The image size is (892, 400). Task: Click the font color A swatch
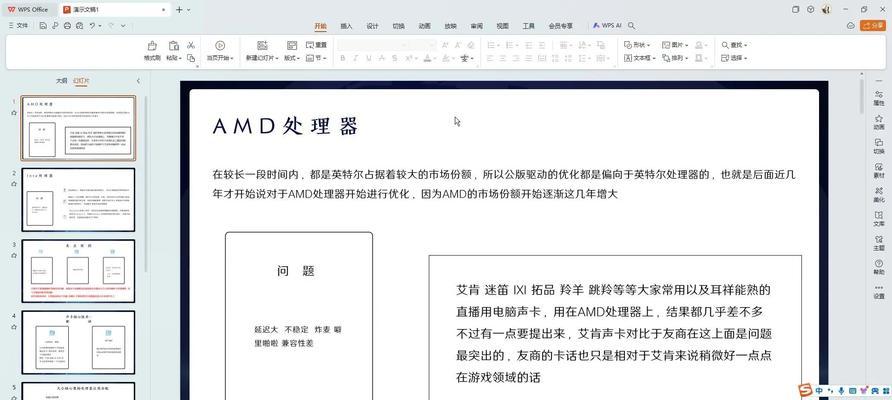pyautogui.click(x=428, y=58)
